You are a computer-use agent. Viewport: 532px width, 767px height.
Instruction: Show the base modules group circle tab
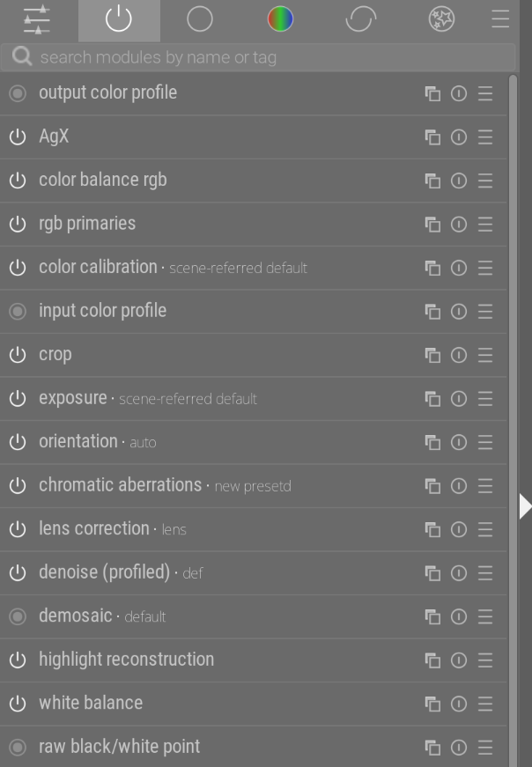click(x=200, y=19)
